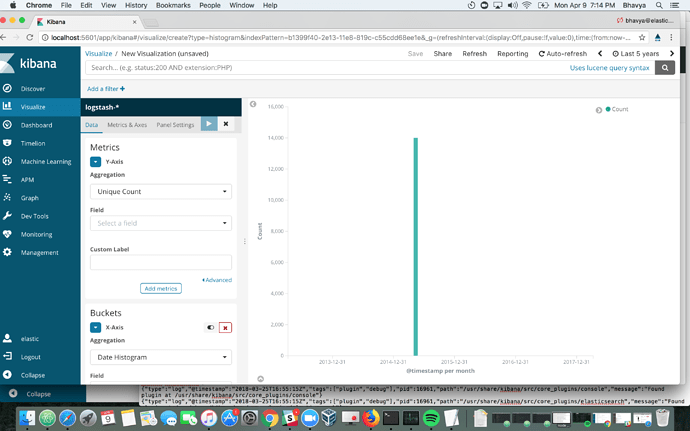Move time range backward
The height and width of the screenshot is (431, 690).
600,54
